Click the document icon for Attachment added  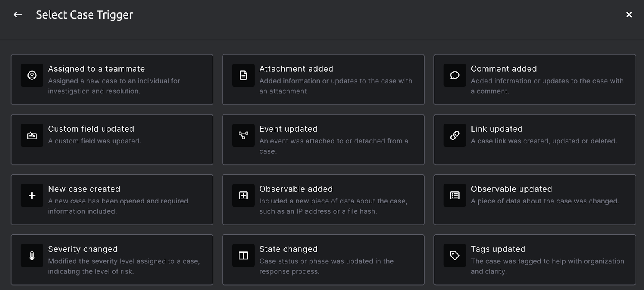tap(243, 75)
